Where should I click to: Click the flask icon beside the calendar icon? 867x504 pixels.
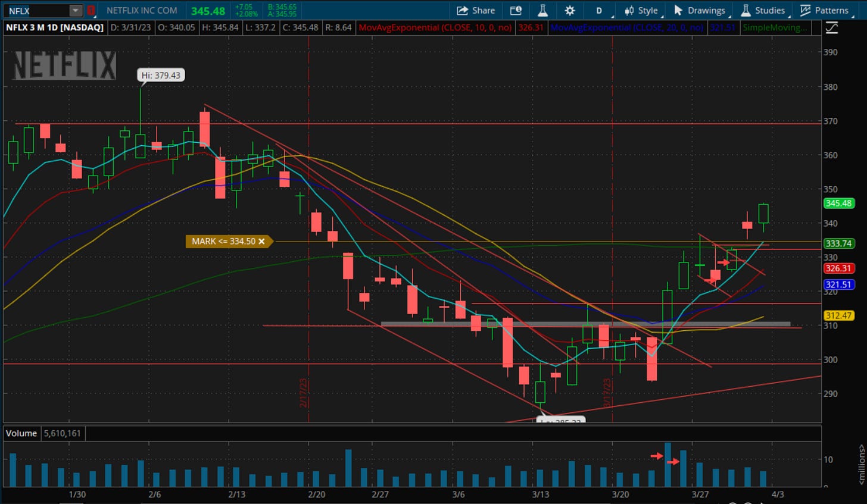(x=542, y=11)
